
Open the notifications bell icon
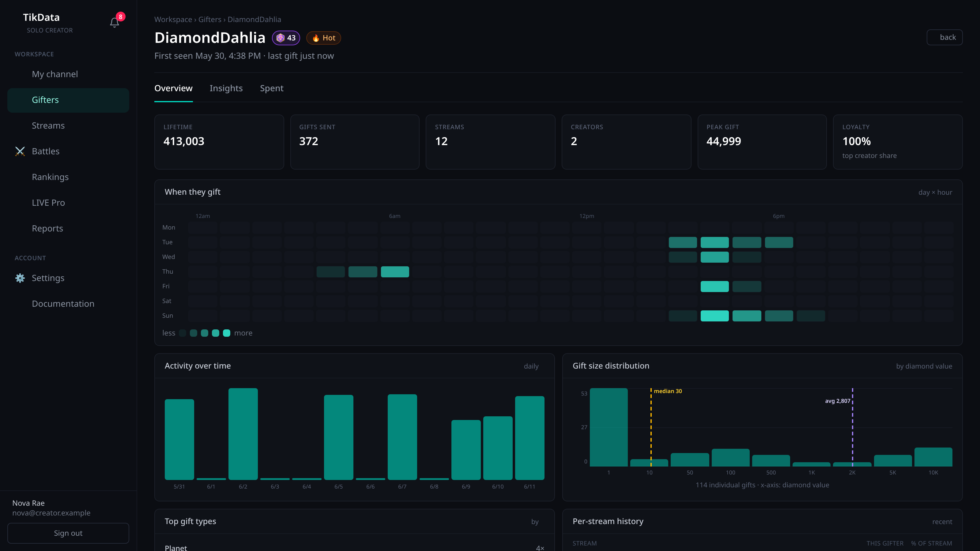pyautogui.click(x=115, y=23)
